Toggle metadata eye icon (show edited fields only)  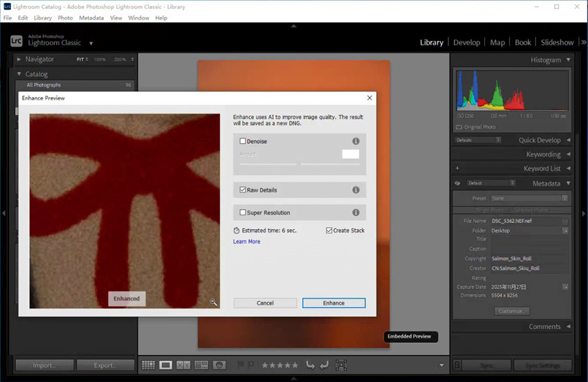[457, 183]
